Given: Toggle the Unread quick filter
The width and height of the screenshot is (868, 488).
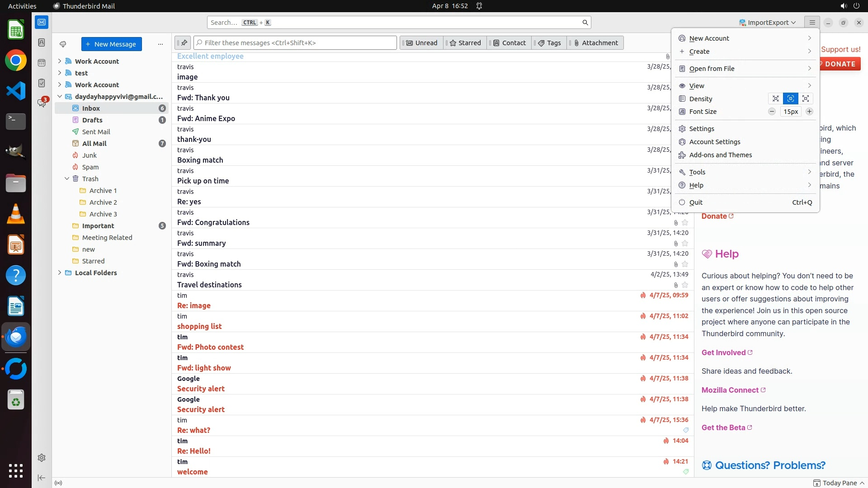Looking at the screenshot, I should [x=421, y=43].
